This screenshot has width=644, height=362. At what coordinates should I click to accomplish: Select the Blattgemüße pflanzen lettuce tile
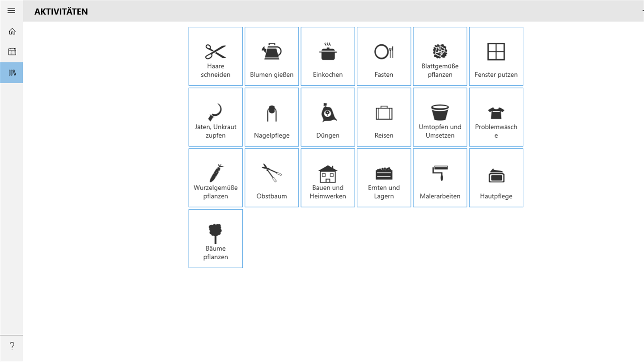(x=440, y=56)
